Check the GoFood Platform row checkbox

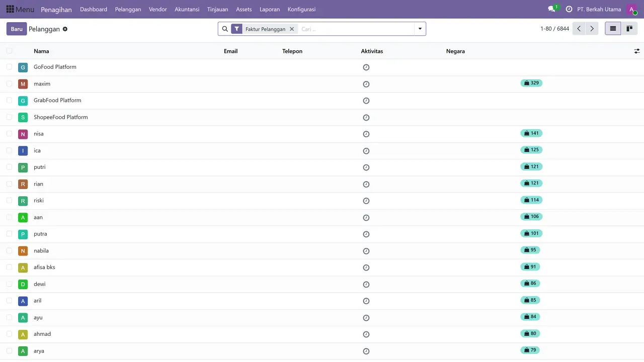(x=9, y=67)
